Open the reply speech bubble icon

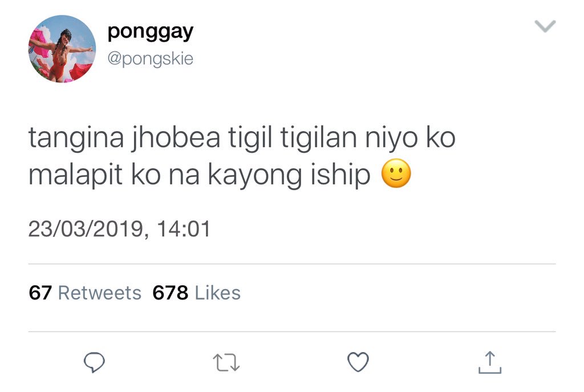[94, 362]
